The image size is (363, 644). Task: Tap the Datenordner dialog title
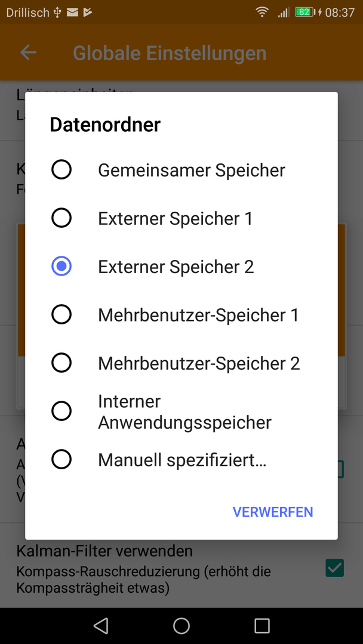(x=105, y=125)
